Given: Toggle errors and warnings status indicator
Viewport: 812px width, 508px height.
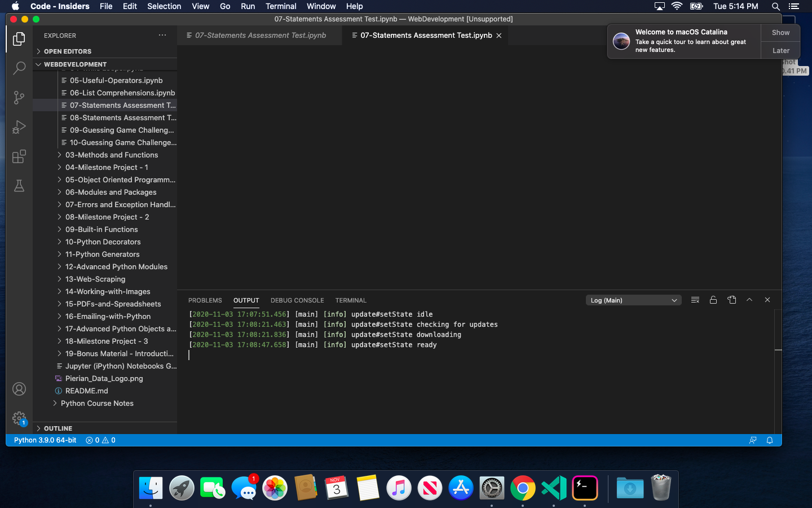Looking at the screenshot, I should (x=100, y=440).
